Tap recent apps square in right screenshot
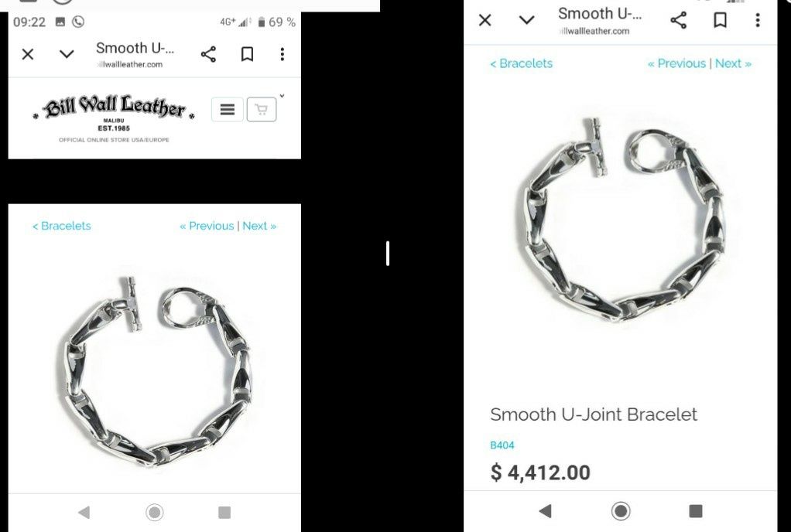The width and height of the screenshot is (791, 532). pos(696,511)
